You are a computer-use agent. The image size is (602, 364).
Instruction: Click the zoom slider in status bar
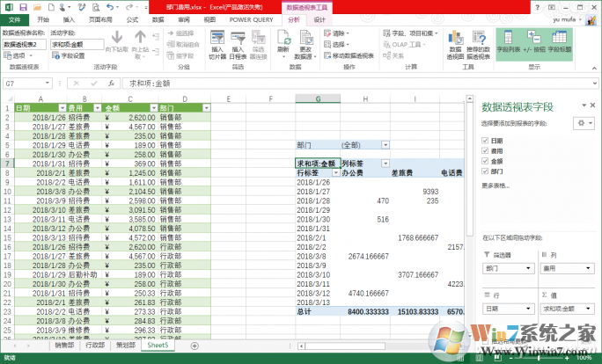coord(546,358)
